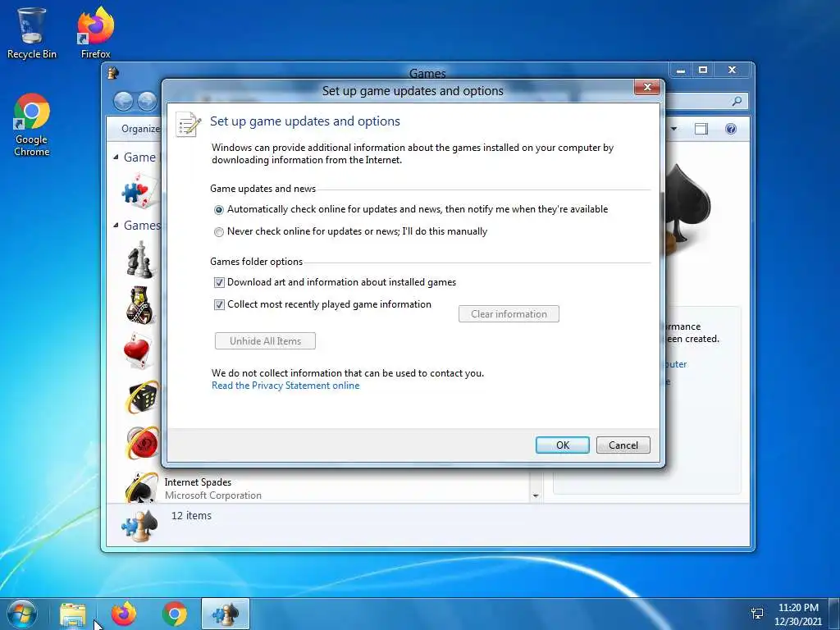
Task: Select never check online for updates radio
Action: click(218, 232)
